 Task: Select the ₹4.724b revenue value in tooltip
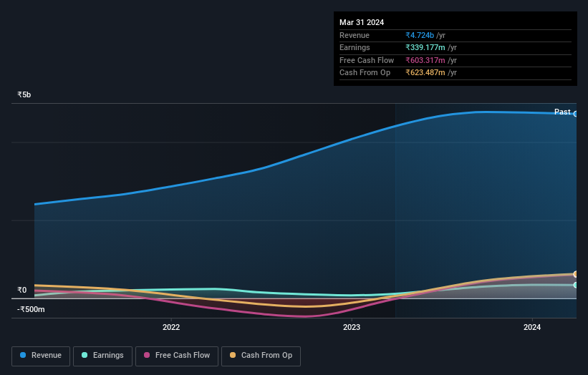[420, 35]
